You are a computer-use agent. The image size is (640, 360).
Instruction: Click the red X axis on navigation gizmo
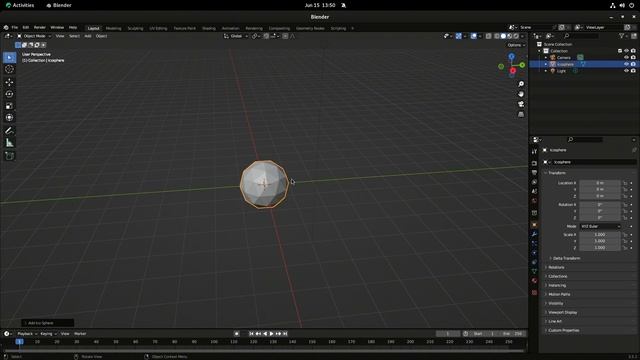[x=513, y=71]
